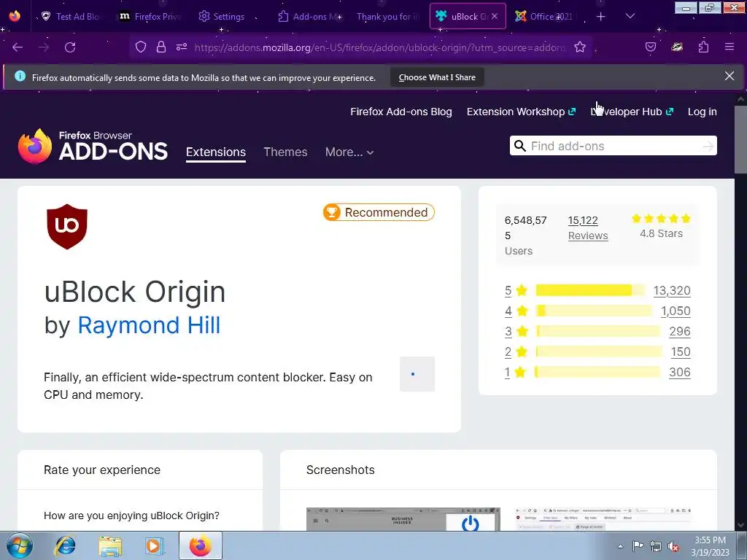This screenshot has height=560, width=747.
Task: Click the 296 three-star count
Action: (x=680, y=332)
